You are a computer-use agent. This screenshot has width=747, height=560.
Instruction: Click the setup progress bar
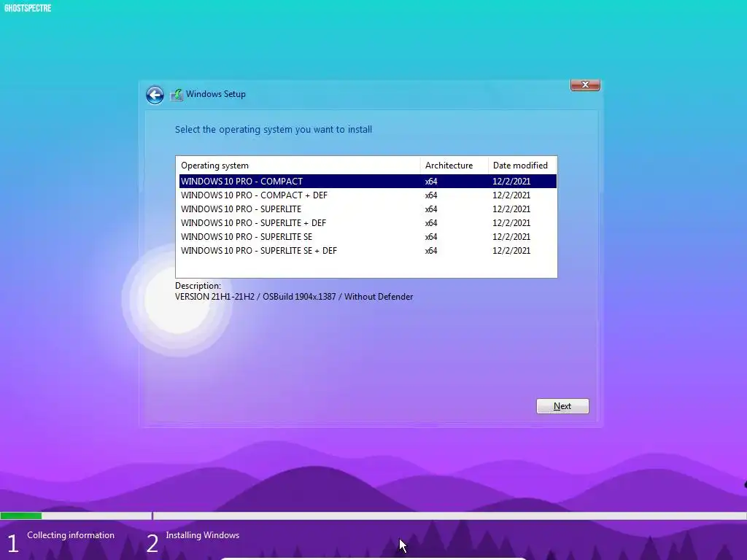coord(373,516)
